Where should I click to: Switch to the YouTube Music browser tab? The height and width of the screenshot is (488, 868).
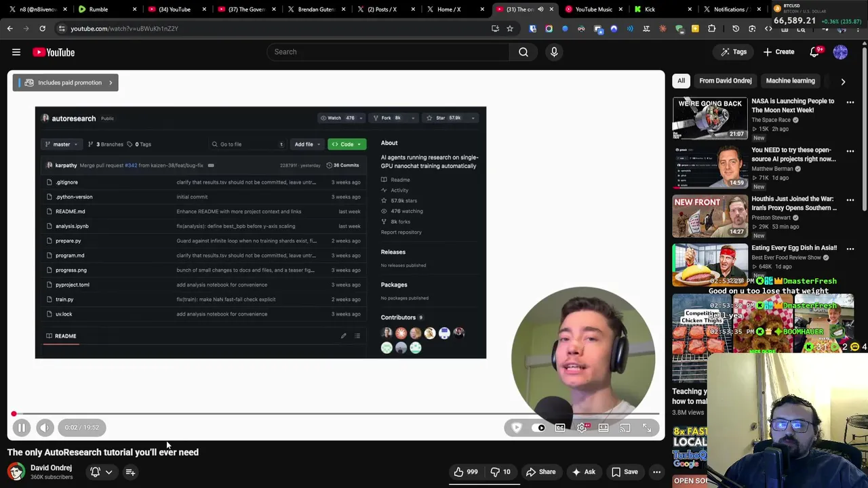[x=593, y=9]
